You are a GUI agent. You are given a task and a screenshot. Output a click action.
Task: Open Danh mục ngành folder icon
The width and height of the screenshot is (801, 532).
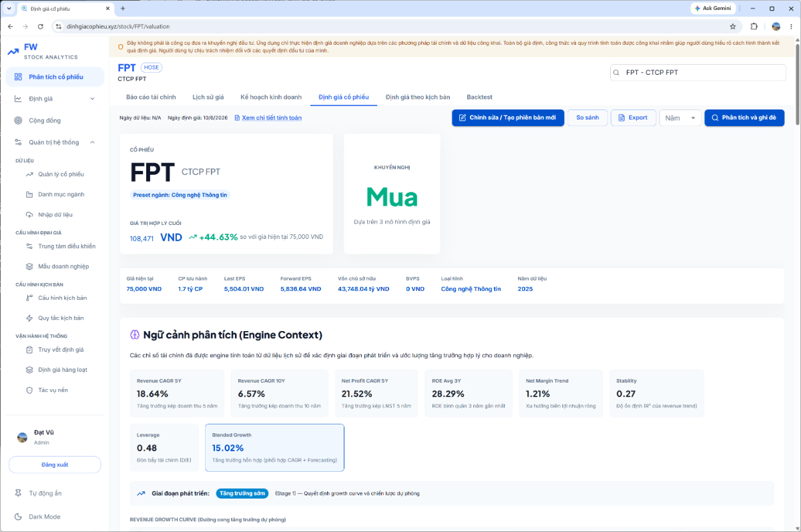point(29,194)
